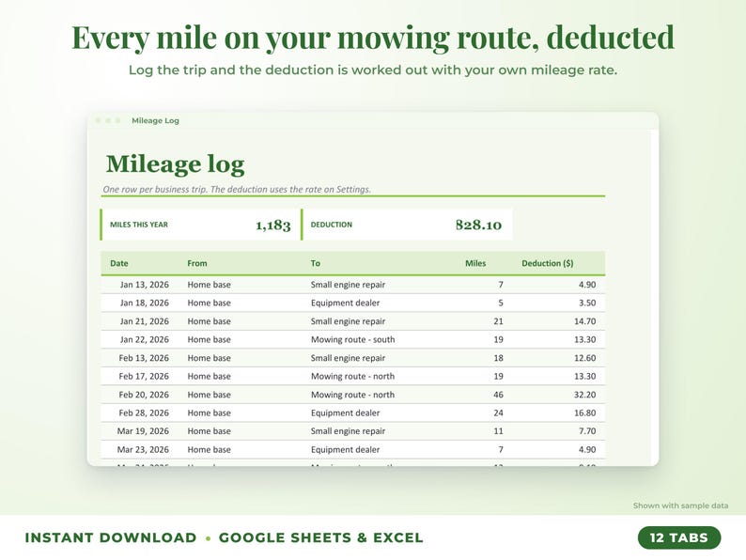Select deduction 4.90 in Jan 13 row
Image resolution: width=746 pixels, height=560 pixels.
point(587,285)
